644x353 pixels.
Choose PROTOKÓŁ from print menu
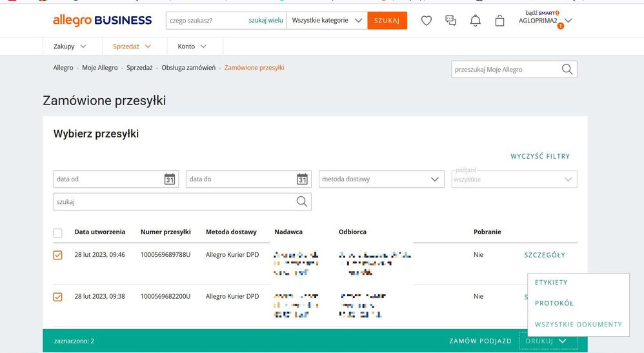click(x=554, y=303)
